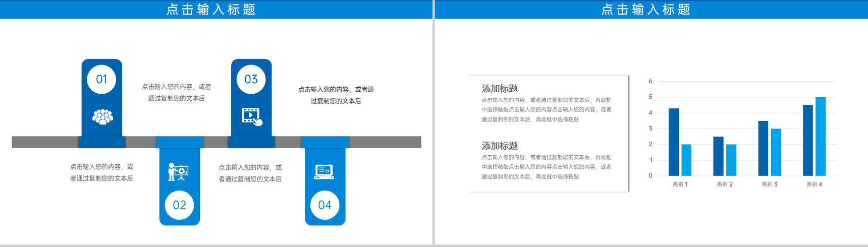Select the second 添加标题 heading

500,146
